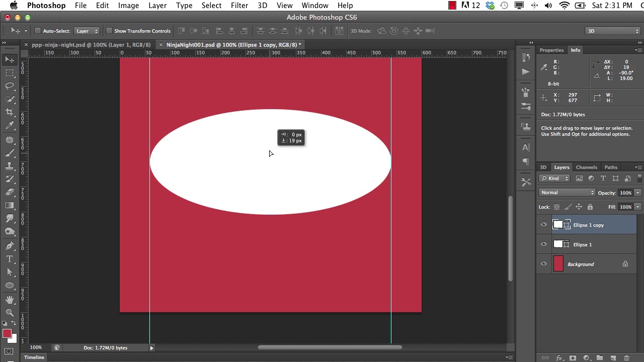Choose the Eraser tool
Screen dimensions: 644x362
(x=10, y=192)
